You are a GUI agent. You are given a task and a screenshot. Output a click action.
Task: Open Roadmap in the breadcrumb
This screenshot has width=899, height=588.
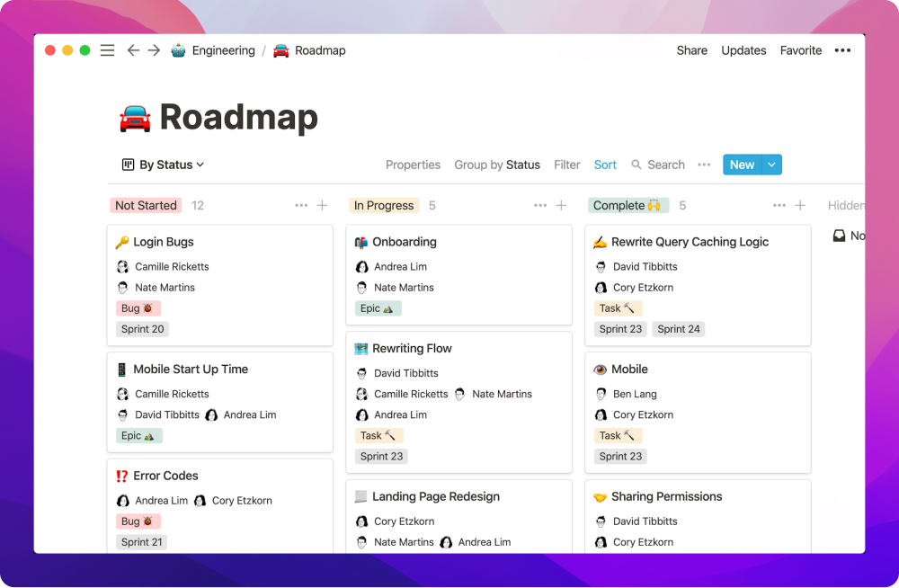(x=320, y=50)
